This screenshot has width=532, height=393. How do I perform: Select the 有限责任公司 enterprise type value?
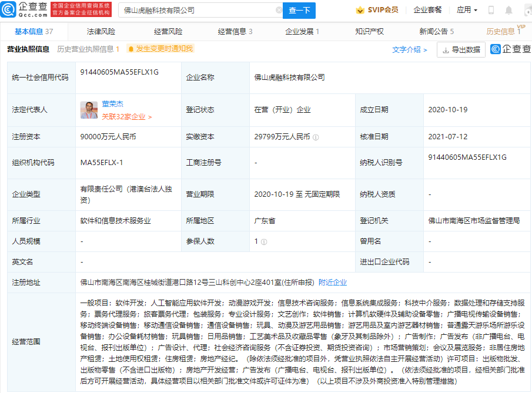coord(126,194)
